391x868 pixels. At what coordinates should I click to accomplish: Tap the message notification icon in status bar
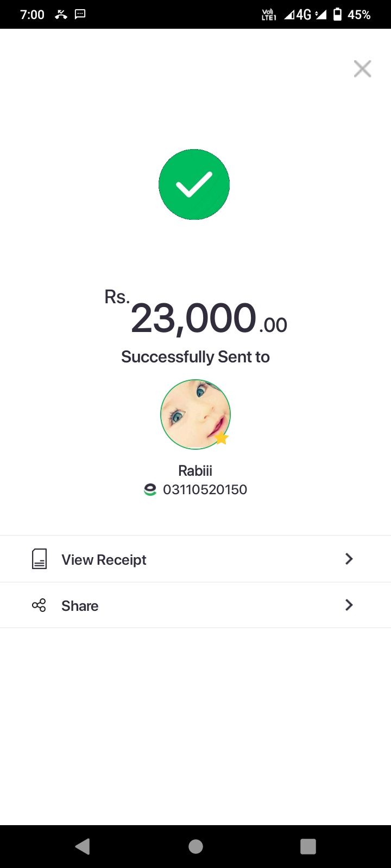click(x=80, y=14)
